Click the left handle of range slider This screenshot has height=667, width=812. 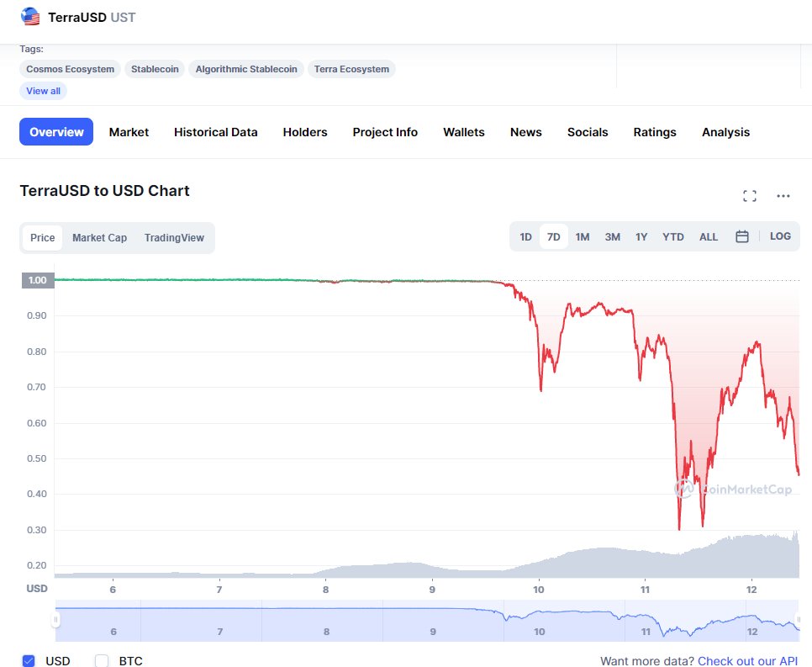point(56,619)
